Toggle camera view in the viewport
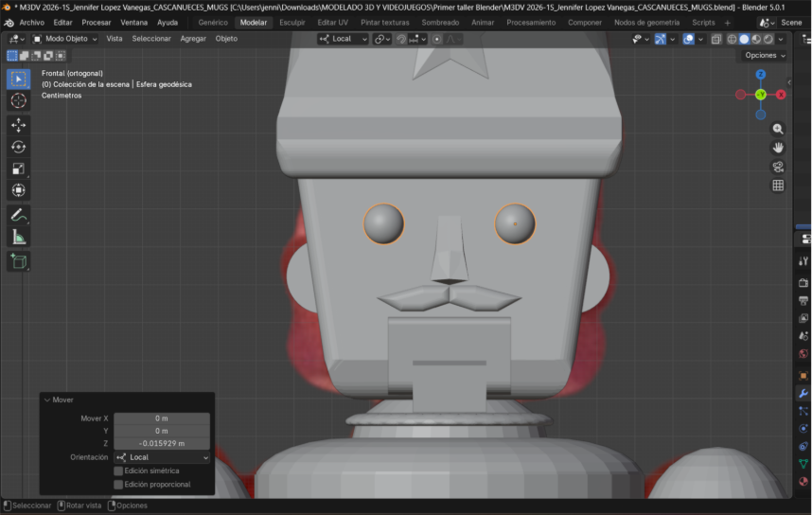The height and width of the screenshot is (515, 812). pos(778,167)
